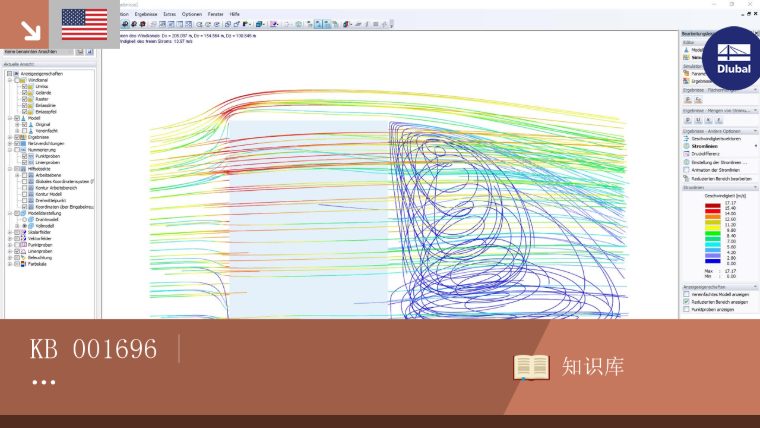This screenshot has width=760, height=428.
Task: Toggle Reduzierten Bereich anzeigen checkbox
Action: tap(686, 301)
